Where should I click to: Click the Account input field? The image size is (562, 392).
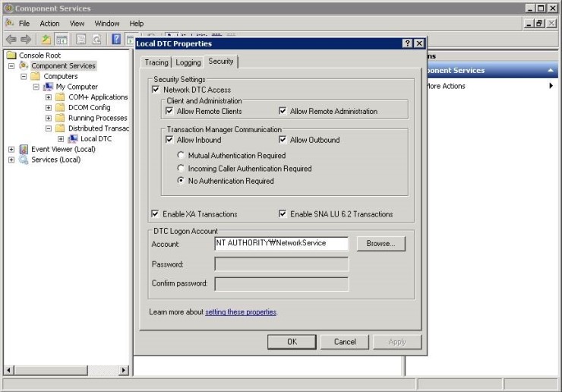(281, 244)
